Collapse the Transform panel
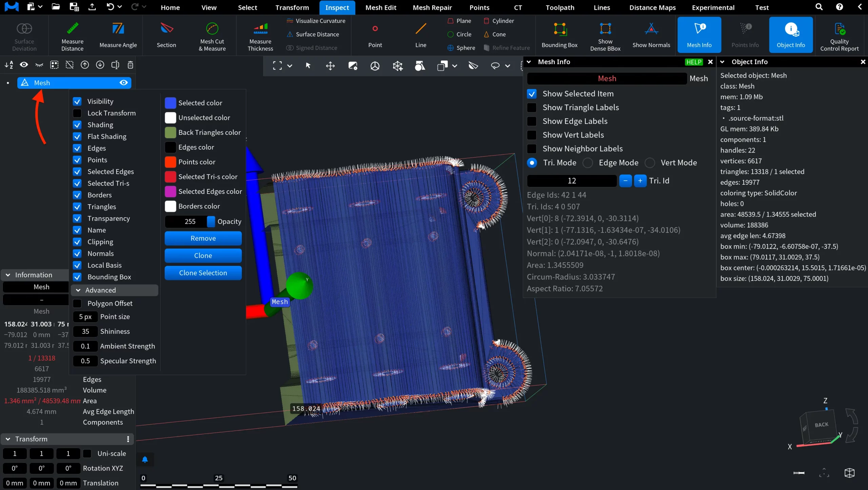 click(8, 439)
